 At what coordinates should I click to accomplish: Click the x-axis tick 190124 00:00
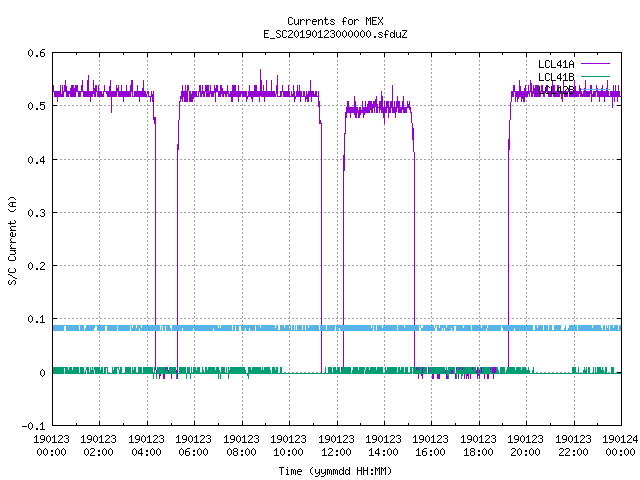point(620,446)
